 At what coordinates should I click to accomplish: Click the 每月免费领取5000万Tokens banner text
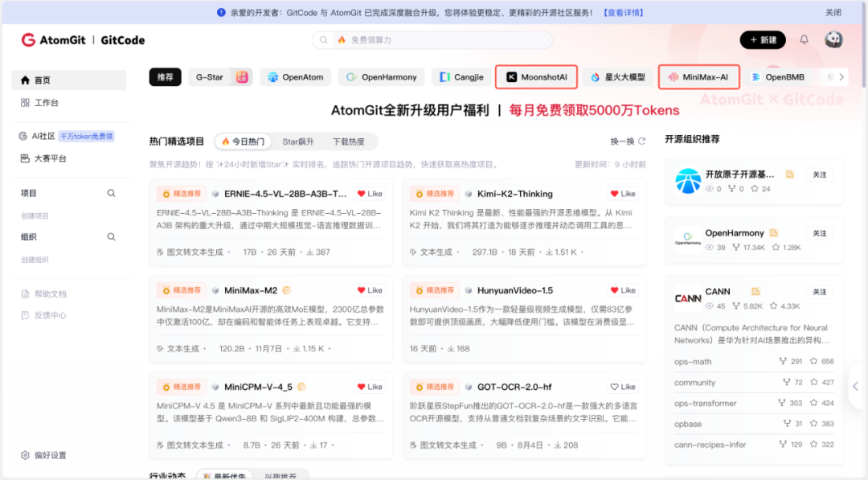point(594,110)
